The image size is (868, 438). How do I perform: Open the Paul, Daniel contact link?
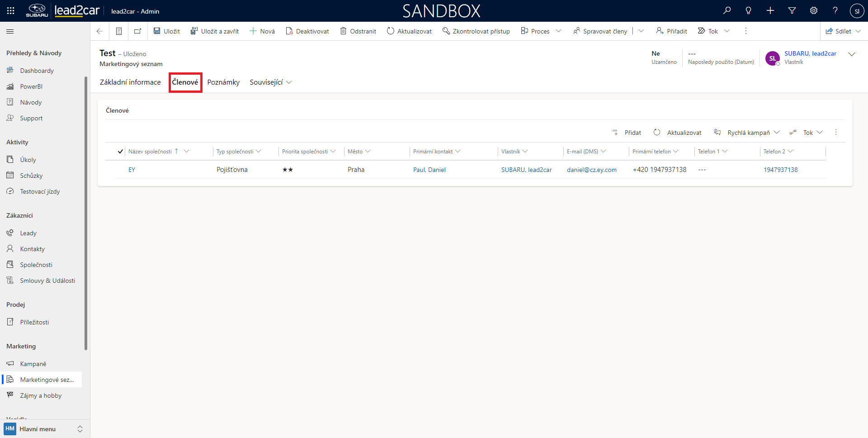click(429, 170)
